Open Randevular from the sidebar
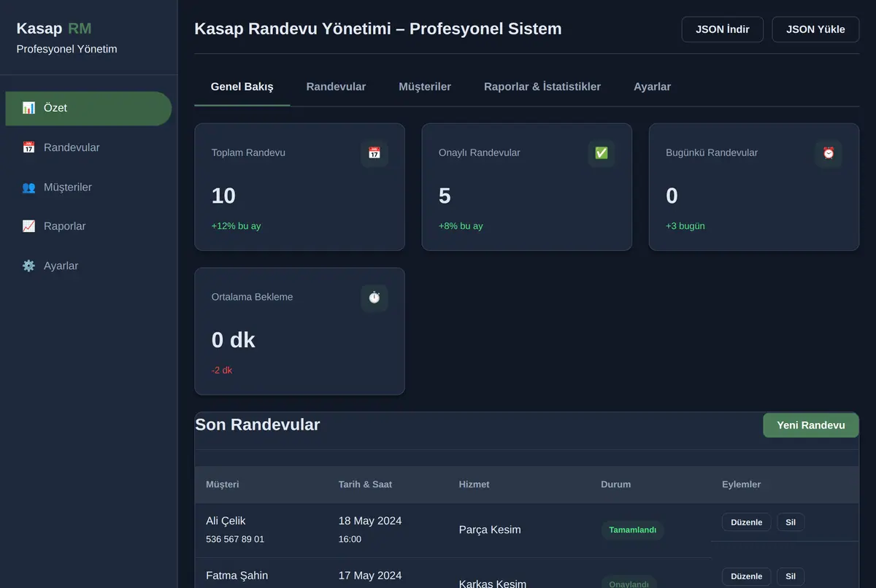Screen dimensions: 876x588 88,147
